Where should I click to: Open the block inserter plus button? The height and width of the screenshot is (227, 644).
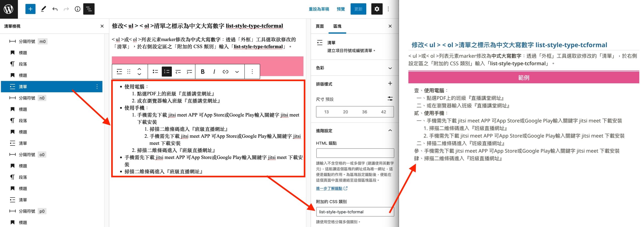click(30, 9)
